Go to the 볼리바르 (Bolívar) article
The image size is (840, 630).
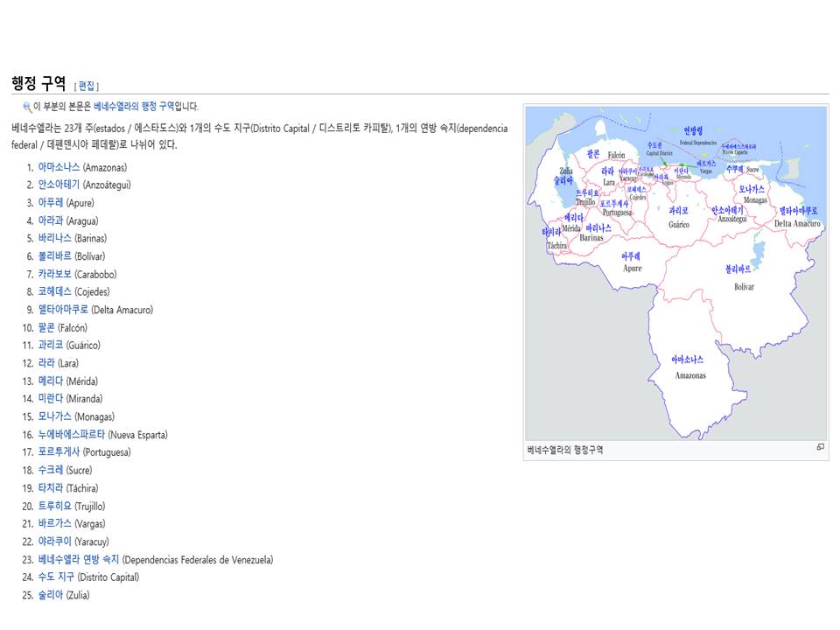click(x=54, y=256)
